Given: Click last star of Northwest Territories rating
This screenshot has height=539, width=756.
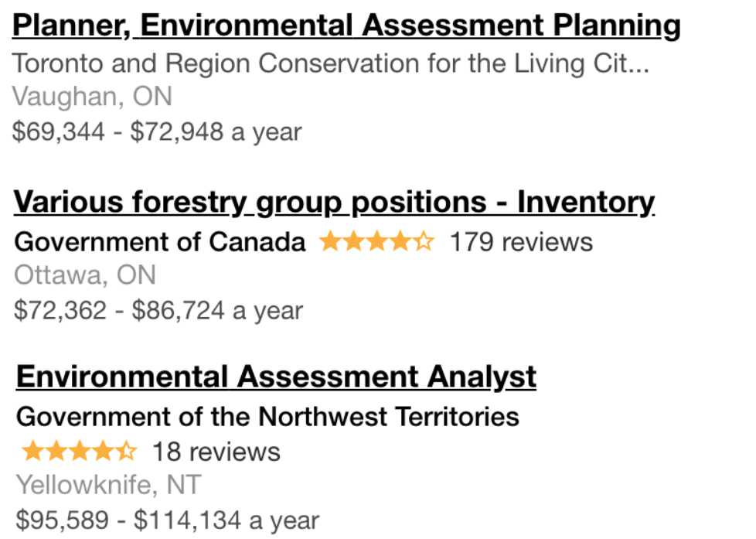Looking at the screenshot, I should (x=126, y=451).
